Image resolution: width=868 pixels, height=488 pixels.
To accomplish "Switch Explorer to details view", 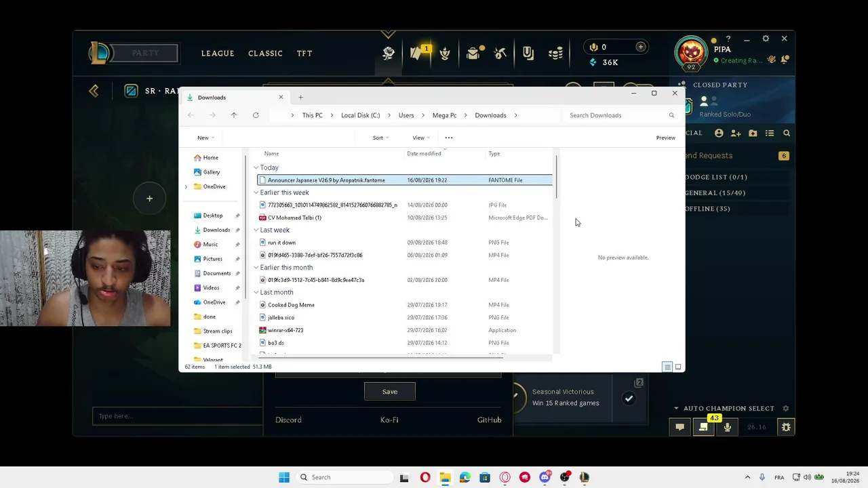I will point(667,367).
